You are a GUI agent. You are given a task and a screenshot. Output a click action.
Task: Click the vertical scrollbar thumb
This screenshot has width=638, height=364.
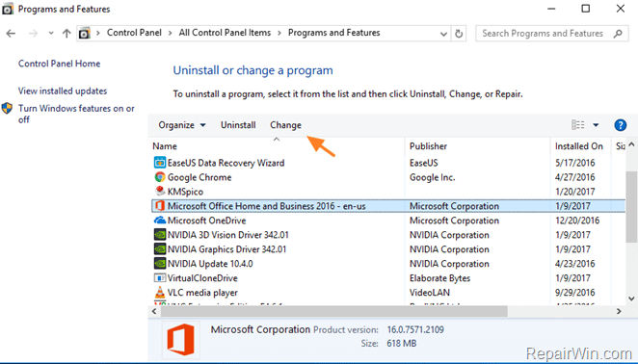631,207
